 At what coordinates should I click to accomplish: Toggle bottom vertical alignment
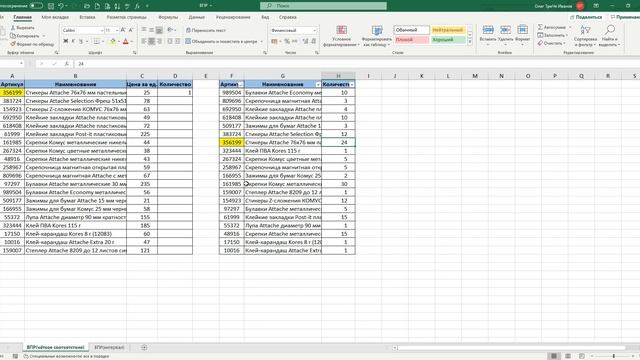coord(159,30)
